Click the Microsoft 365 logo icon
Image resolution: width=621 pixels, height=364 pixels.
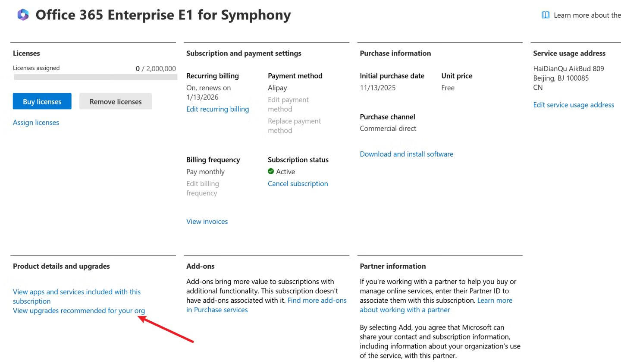click(23, 15)
